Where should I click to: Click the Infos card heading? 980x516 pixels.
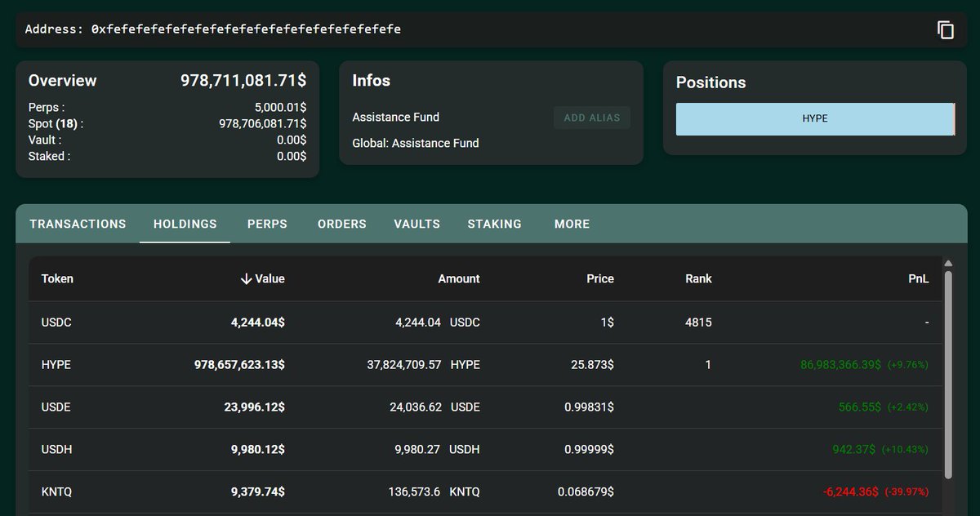[x=371, y=81]
